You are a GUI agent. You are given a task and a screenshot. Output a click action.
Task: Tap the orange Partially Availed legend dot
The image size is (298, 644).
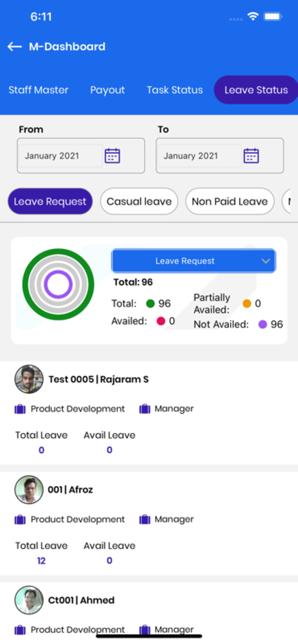(247, 304)
